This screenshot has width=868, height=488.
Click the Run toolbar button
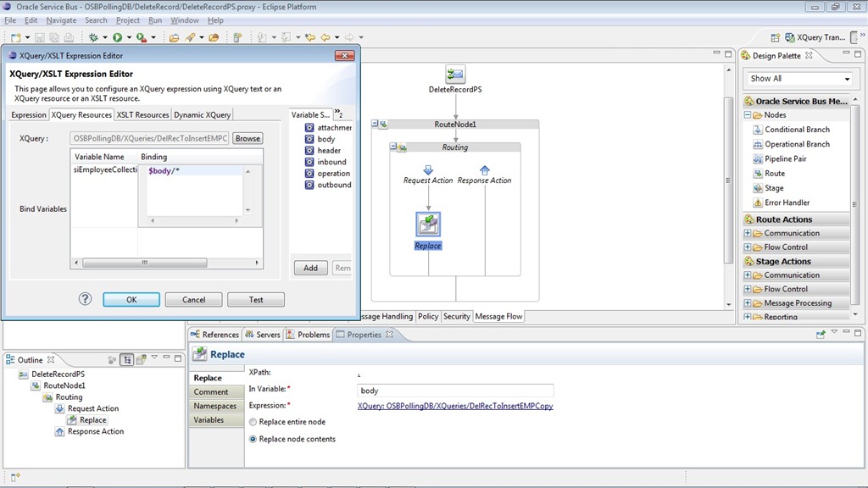tap(117, 37)
